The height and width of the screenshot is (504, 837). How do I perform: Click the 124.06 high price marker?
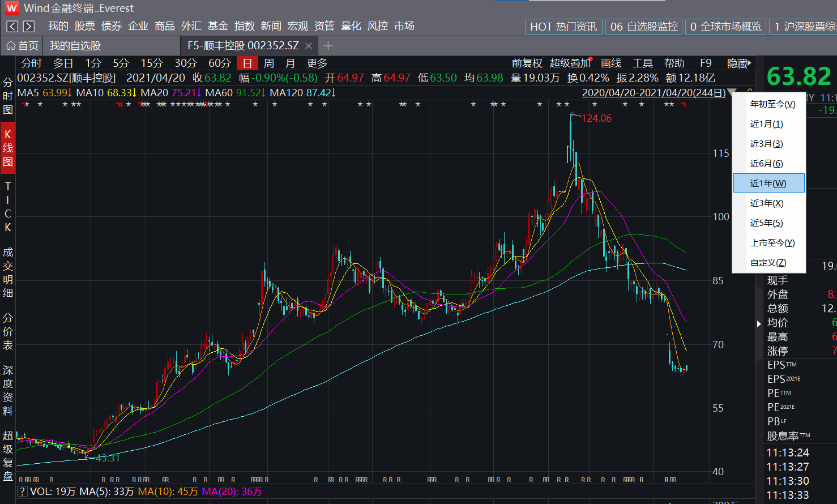coord(596,118)
